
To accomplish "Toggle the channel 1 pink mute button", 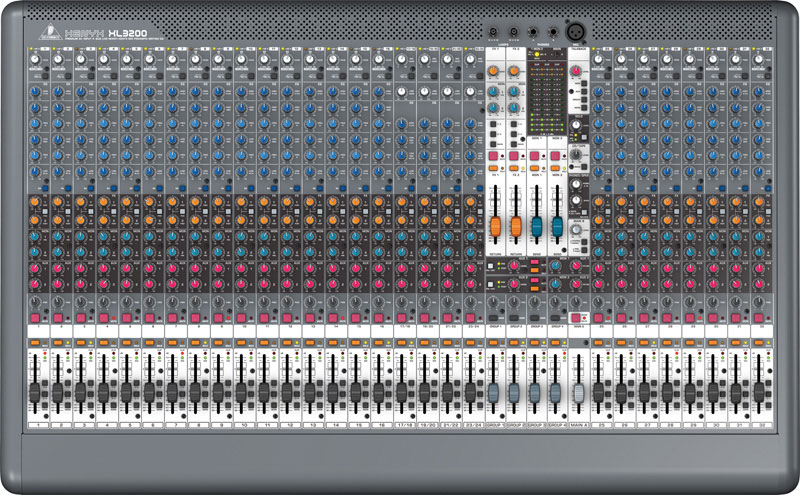I will pyautogui.click(x=37, y=318).
